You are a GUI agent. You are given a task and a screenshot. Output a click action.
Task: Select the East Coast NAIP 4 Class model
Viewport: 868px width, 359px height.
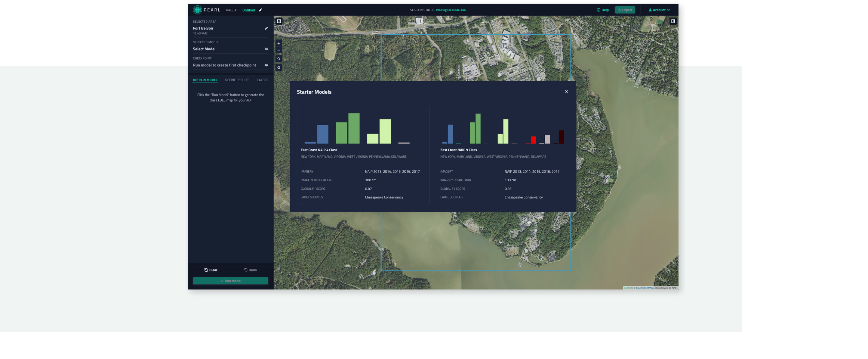(x=363, y=155)
